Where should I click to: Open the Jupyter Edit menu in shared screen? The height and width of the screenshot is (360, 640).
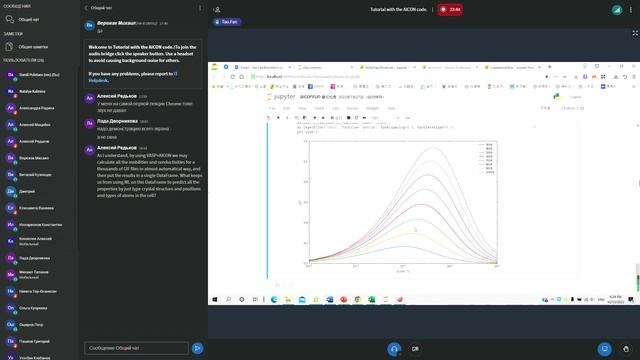(287, 108)
